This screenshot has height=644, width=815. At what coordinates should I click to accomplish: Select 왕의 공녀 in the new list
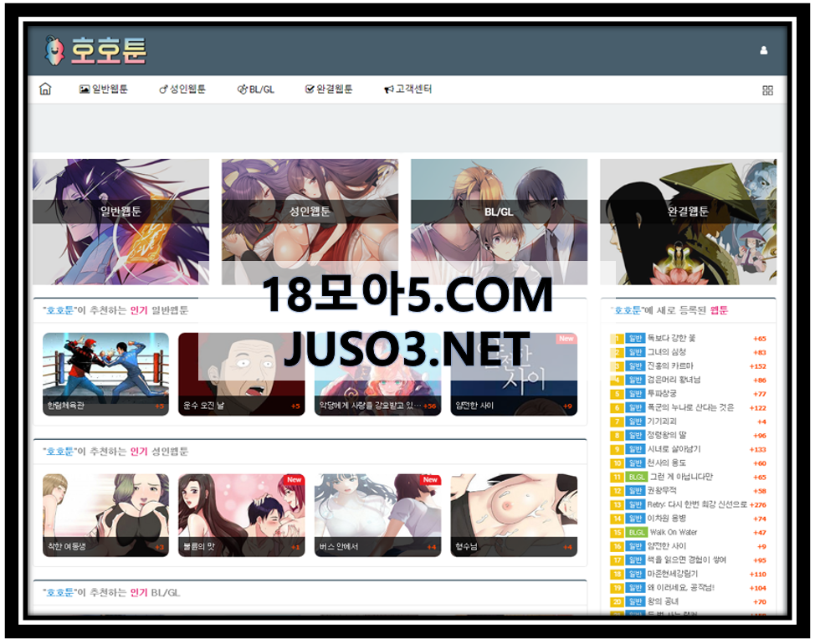click(x=663, y=601)
